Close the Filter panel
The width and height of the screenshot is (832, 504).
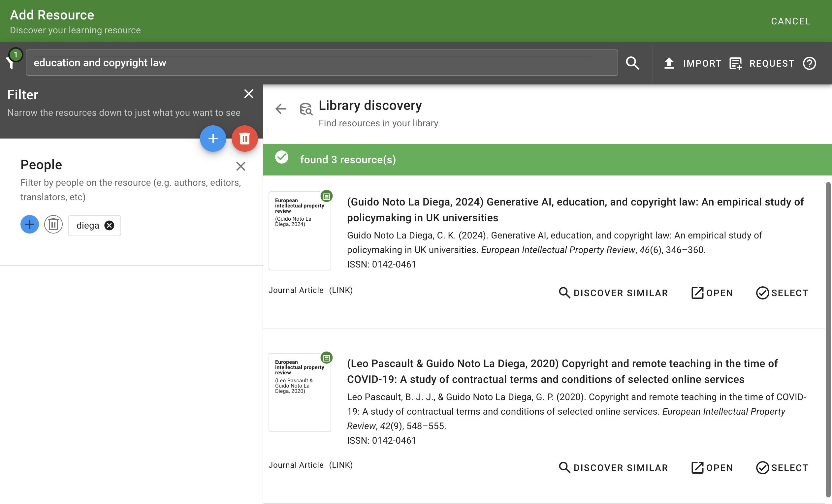[x=248, y=94]
